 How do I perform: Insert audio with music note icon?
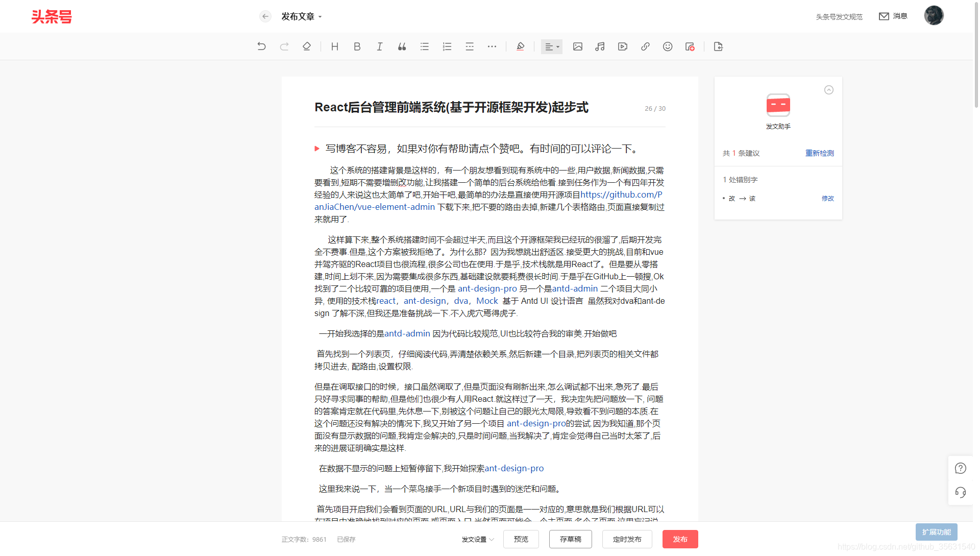tap(600, 46)
